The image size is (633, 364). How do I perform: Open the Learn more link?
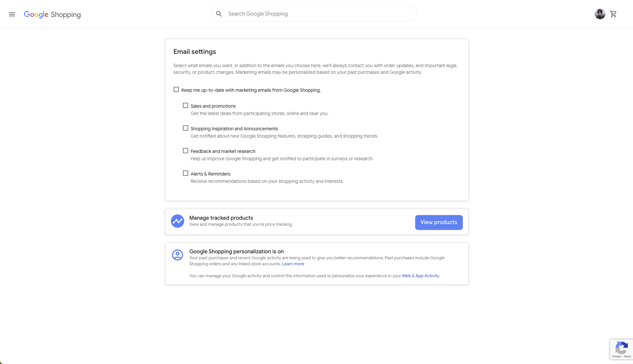click(293, 264)
